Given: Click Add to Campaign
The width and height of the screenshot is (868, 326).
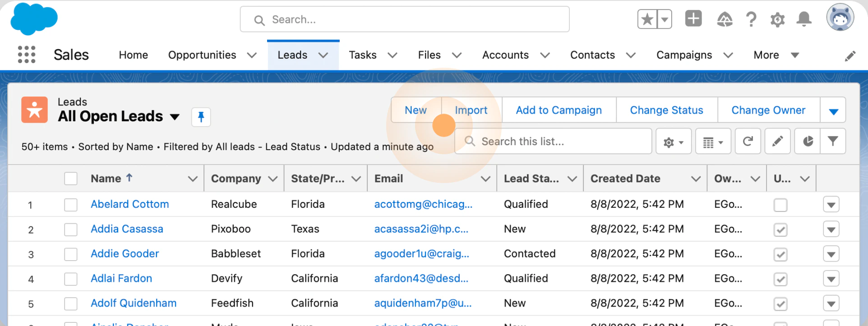Looking at the screenshot, I should tap(559, 110).
